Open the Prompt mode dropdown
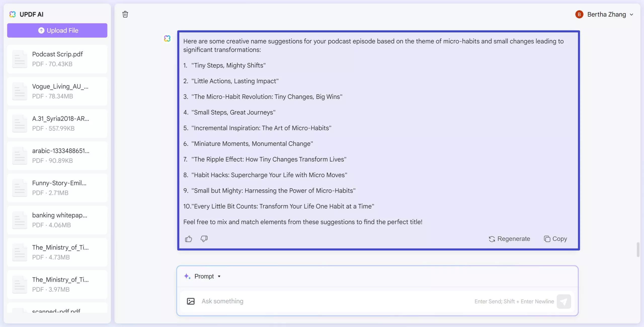This screenshot has width=644, height=327. tap(219, 276)
